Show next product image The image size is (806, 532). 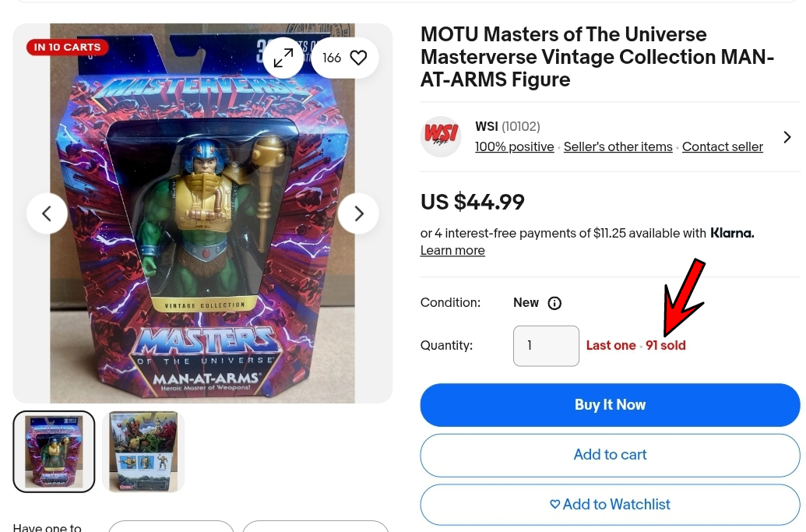(x=358, y=213)
